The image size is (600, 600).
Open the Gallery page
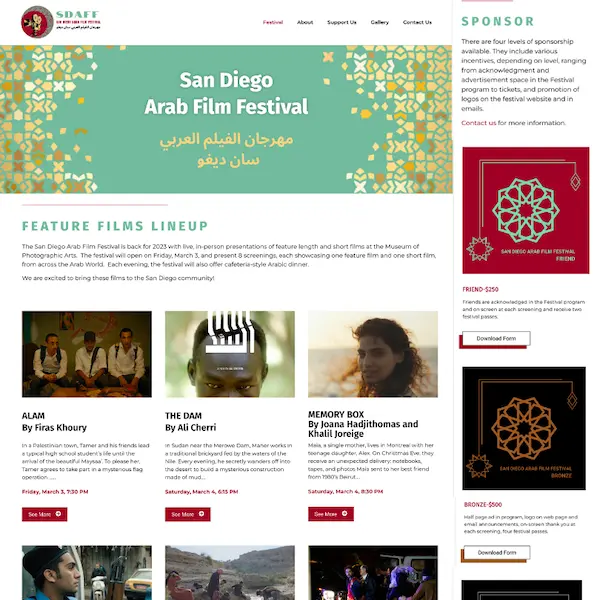(x=380, y=22)
